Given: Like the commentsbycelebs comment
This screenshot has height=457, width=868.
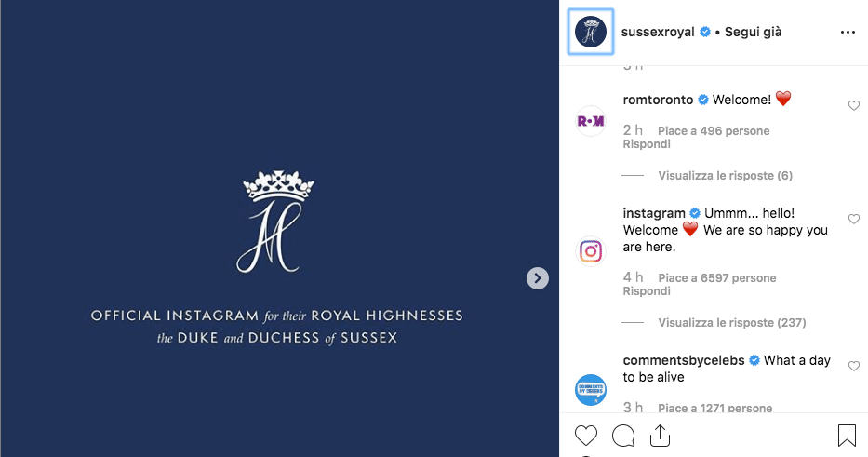Looking at the screenshot, I should [854, 367].
